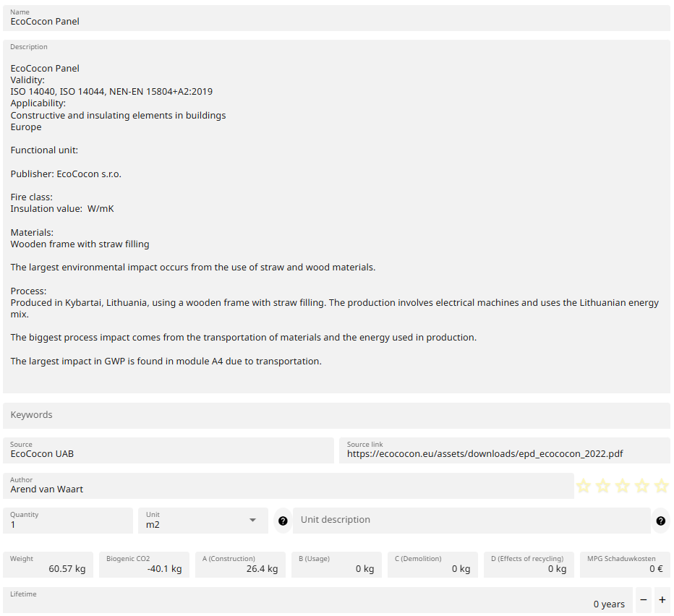
Task: Set rating to three stars
Action: coord(623,487)
